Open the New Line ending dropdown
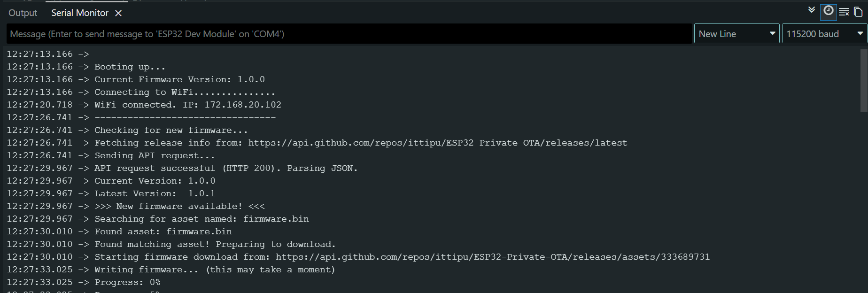The height and width of the screenshot is (293, 868). tap(736, 34)
